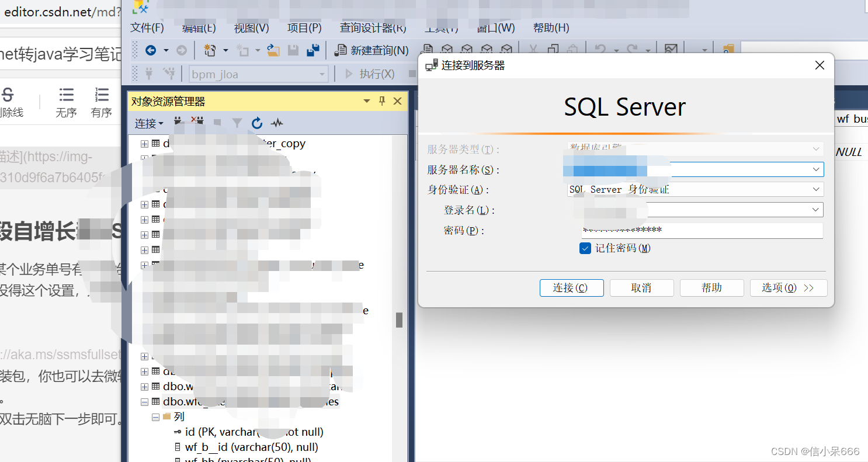Uncheck the 记住密码 checkbox
The height and width of the screenshot is (462, 868).
coord(585,248)
